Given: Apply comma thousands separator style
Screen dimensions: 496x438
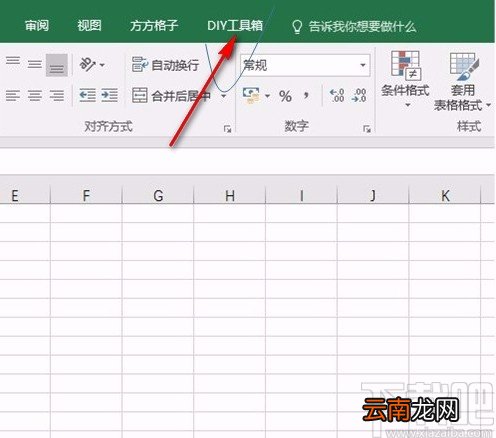Looking at the screenshot, I should pos(306,96).
